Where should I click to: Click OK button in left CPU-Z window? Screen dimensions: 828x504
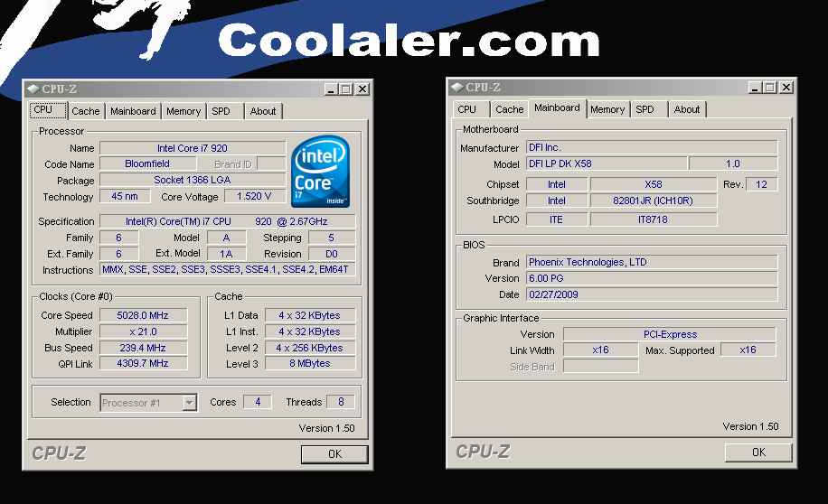334,453
